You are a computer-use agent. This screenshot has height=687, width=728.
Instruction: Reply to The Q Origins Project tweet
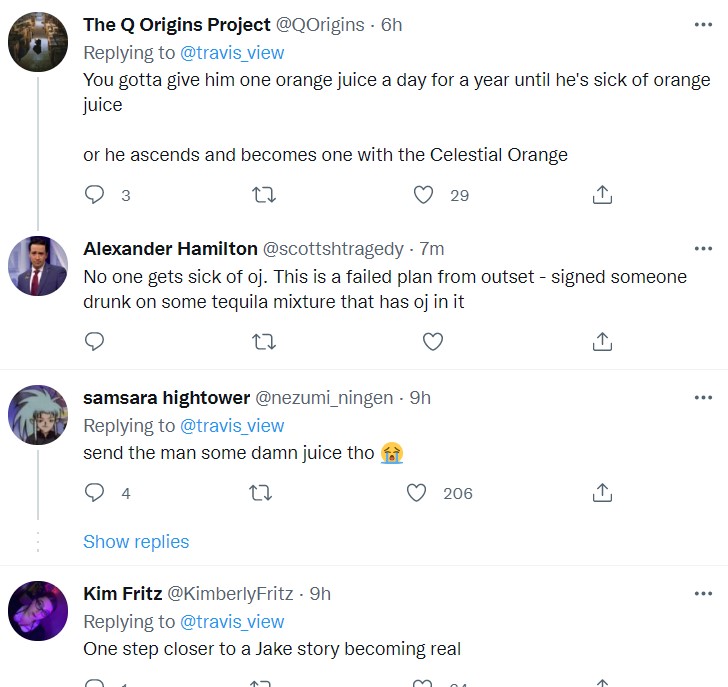point(95,195)
